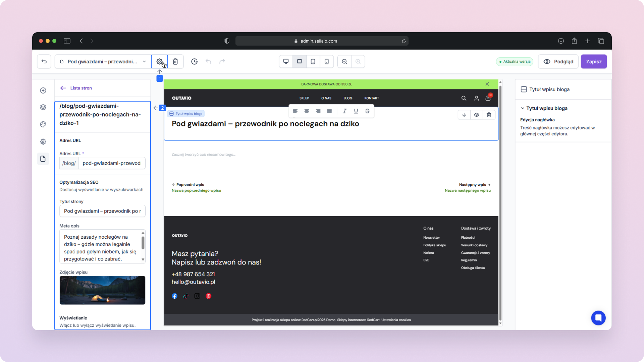Click the add element plus icon
The height and width of the screenshot is (362, 644).
coord(43,90)
